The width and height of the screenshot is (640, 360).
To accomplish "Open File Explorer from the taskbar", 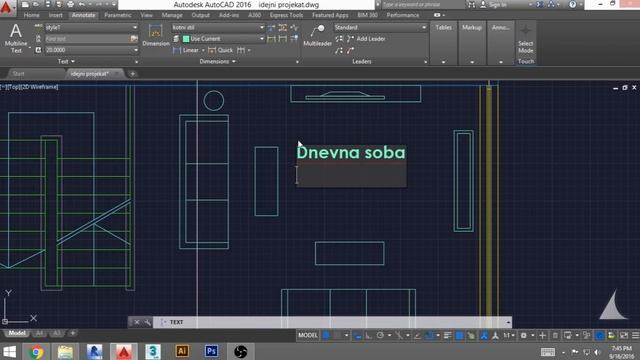I will [65, 351].
